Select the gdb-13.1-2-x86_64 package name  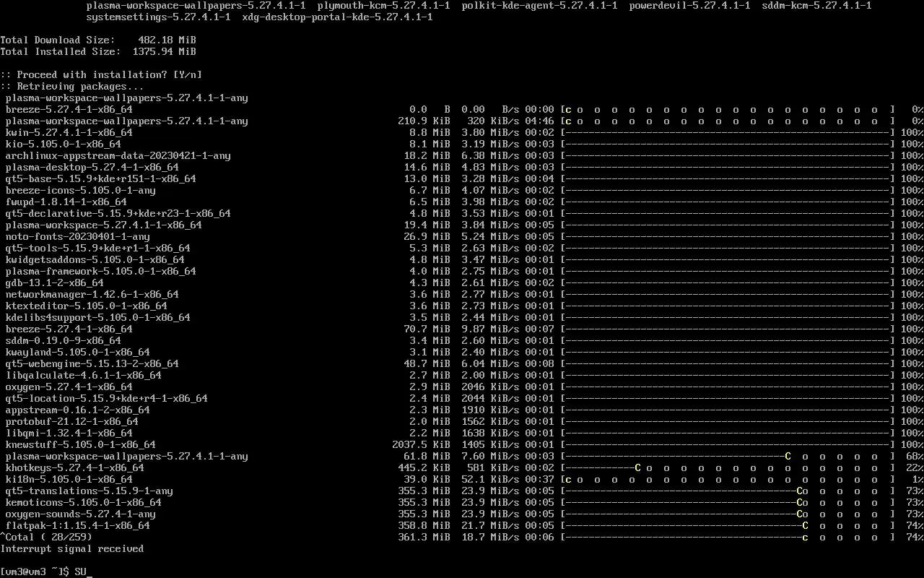(55, 283)
